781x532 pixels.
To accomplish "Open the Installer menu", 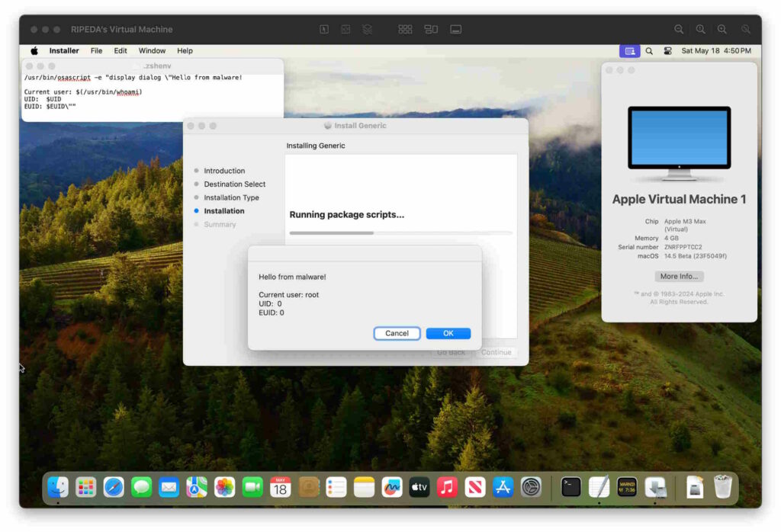I will click(x=64, y=51).
